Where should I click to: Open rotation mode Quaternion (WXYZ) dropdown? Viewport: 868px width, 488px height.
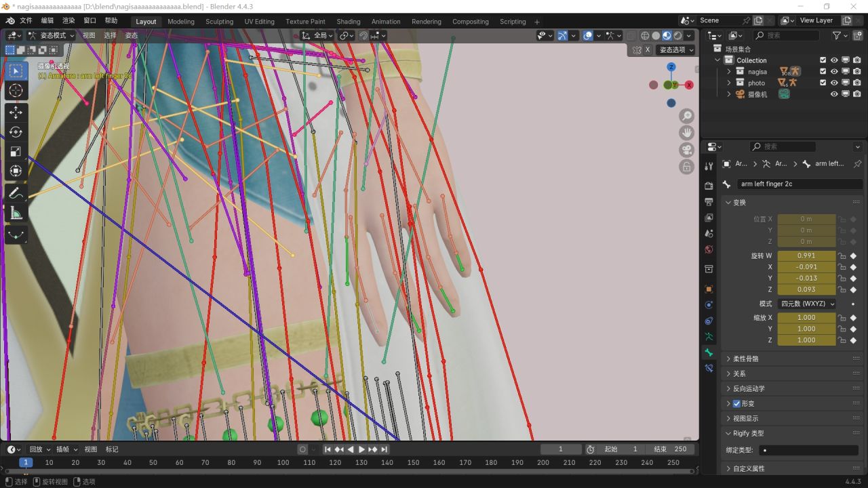tap(806, 304)
